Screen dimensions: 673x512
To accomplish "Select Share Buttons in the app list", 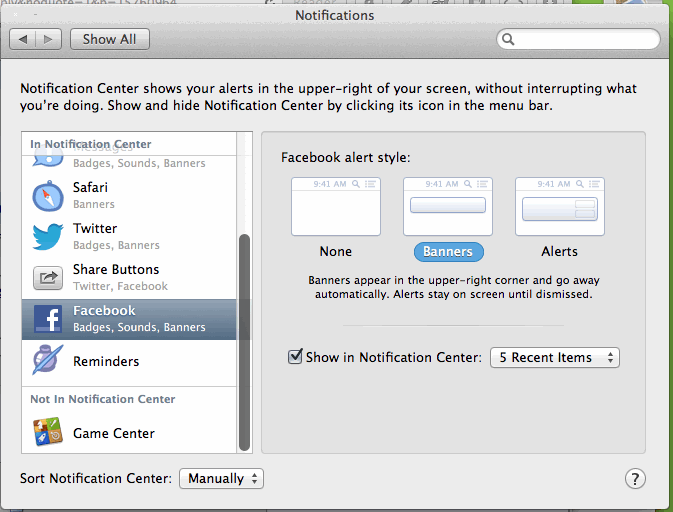I will 129,278.
